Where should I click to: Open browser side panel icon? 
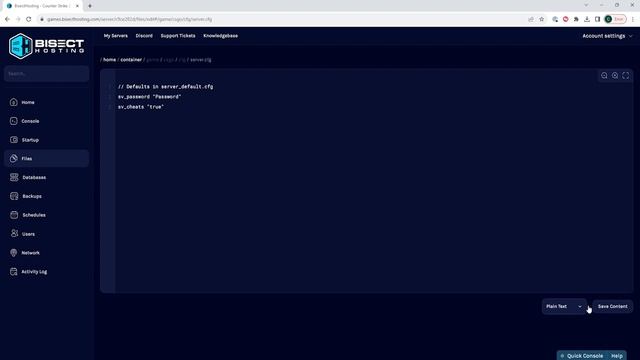tap(597, 19)
